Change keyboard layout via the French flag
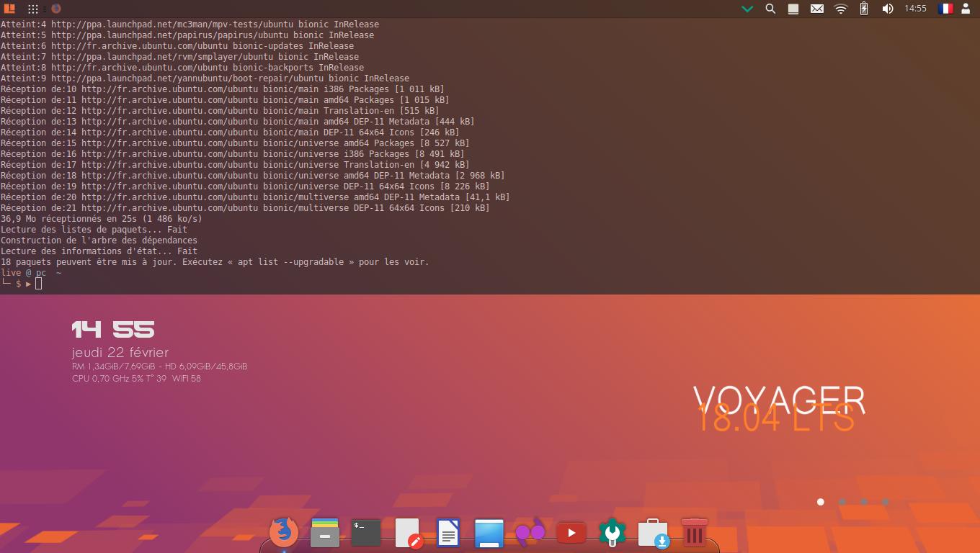This screenshot has height=553, width=980. [945, 9]
